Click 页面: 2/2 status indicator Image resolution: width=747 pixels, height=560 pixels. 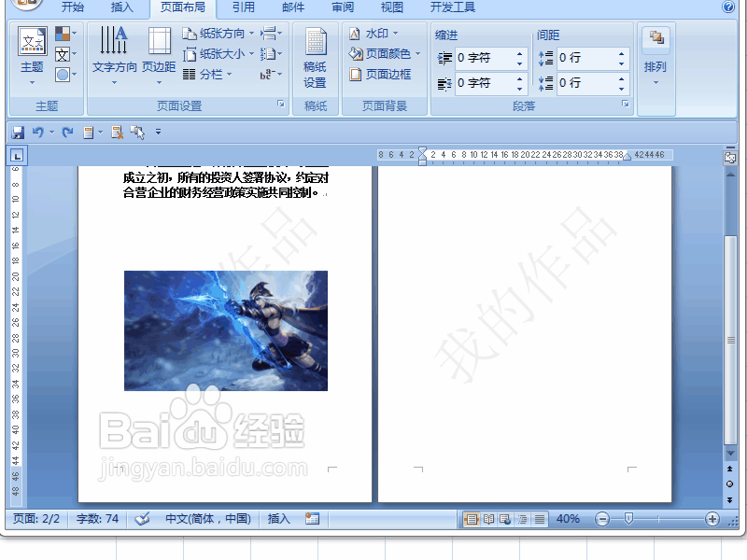pos(36,519)
